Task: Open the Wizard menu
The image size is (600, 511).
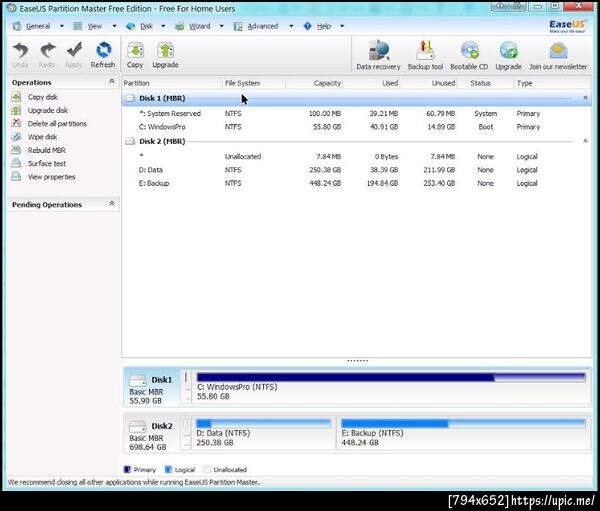Action: [x=199, y=26]
